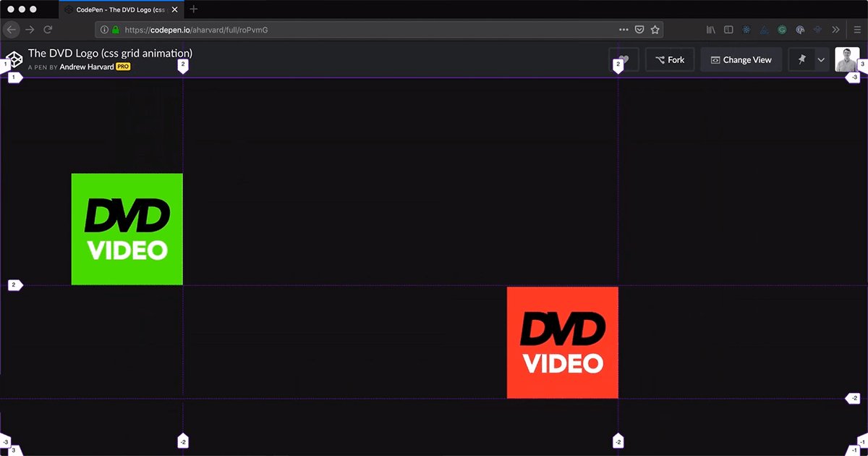
Task: Open the page actions three-dot menu
Action: click(x=624, y=30)
